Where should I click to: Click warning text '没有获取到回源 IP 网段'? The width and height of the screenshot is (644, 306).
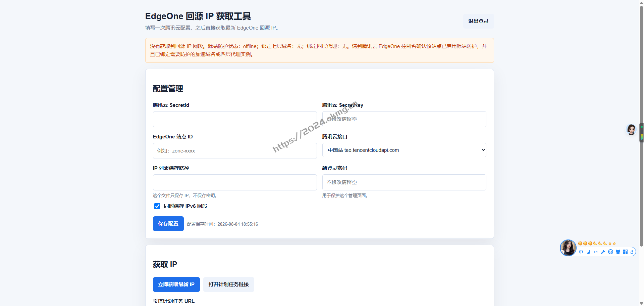click(176, 46)
